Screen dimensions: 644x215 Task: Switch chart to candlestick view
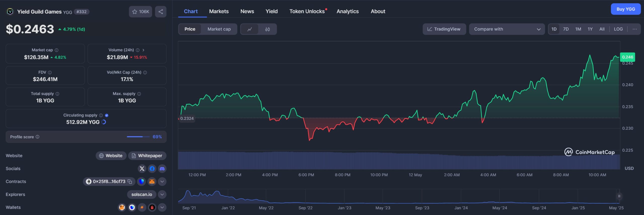(x=267, y=29)
